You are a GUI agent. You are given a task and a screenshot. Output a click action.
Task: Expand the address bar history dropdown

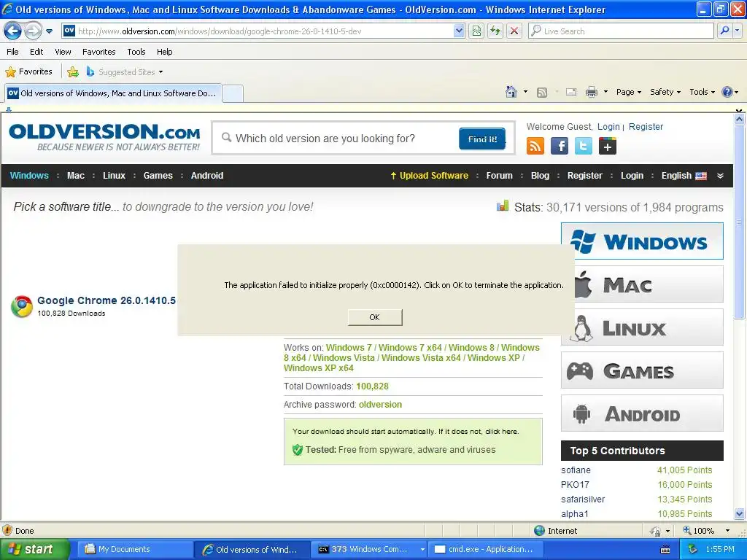pyautogui.click(x=459, y=31)
